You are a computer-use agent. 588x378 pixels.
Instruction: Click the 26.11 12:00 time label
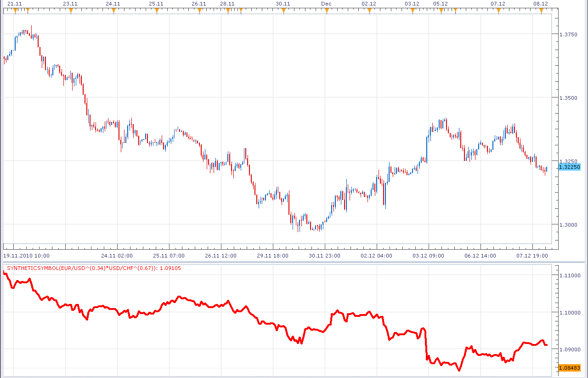[x=221, y=255]
